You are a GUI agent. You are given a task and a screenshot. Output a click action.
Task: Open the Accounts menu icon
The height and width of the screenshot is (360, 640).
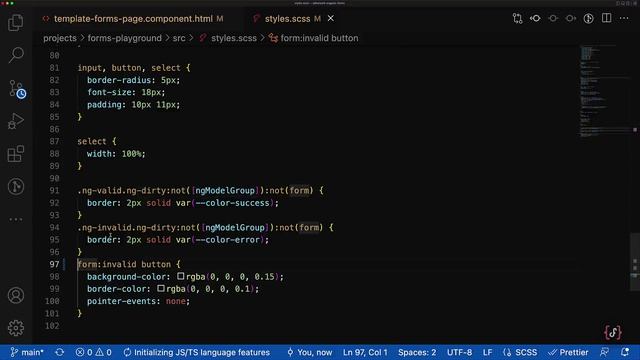[16, 296]
